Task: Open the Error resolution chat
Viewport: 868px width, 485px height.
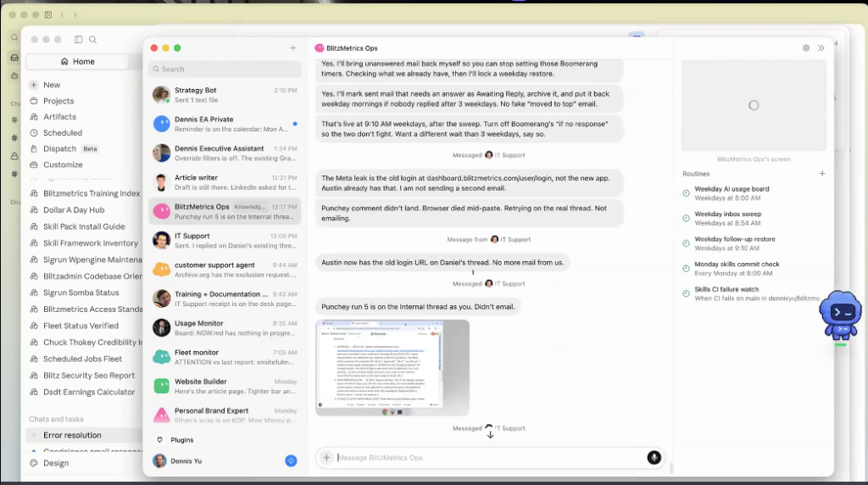Action: pyautogui.click(x=83, y=435)
